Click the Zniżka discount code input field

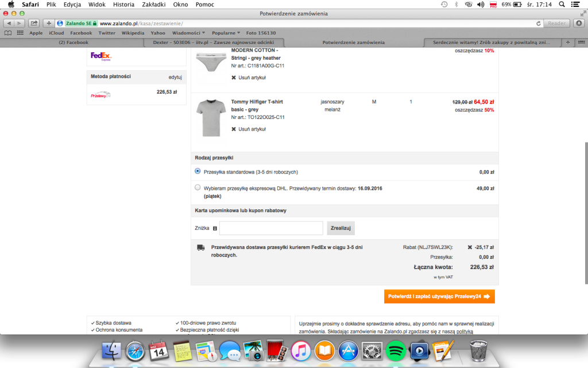tap(271, 228)
